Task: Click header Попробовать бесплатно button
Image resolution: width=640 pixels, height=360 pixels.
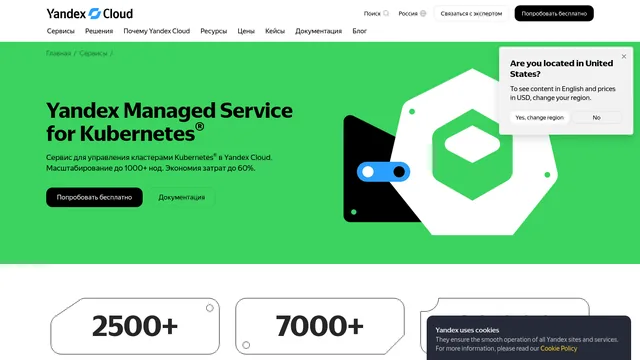Action: (x=554, y=13)
